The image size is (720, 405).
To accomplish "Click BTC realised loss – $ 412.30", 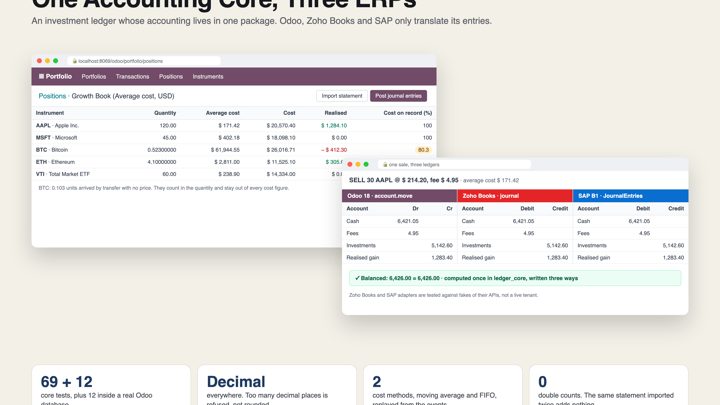I will tap(334, 150).
